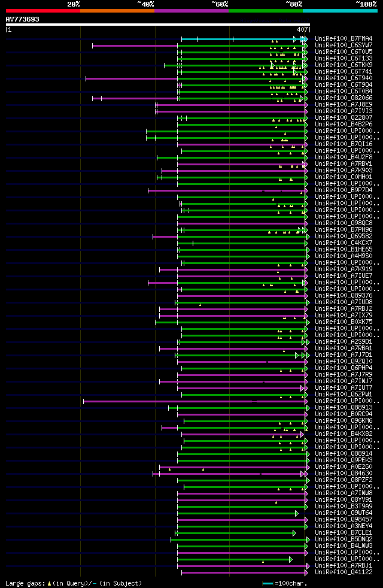383x588 pixels.
Task: Pick the UniRef100_Q89376 hit name
Action: (344, 296)
